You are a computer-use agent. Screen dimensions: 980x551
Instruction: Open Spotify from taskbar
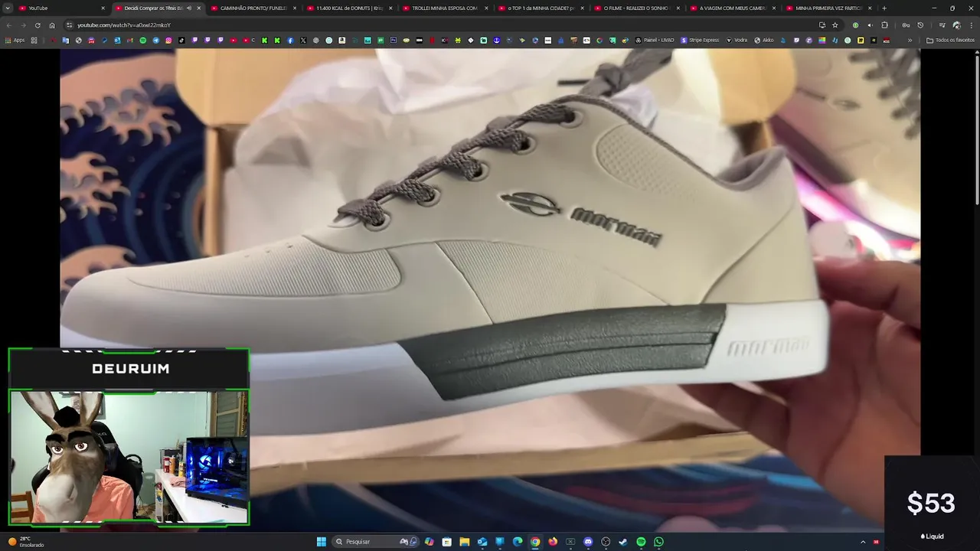pyautogui.click(x=641, y=542)
